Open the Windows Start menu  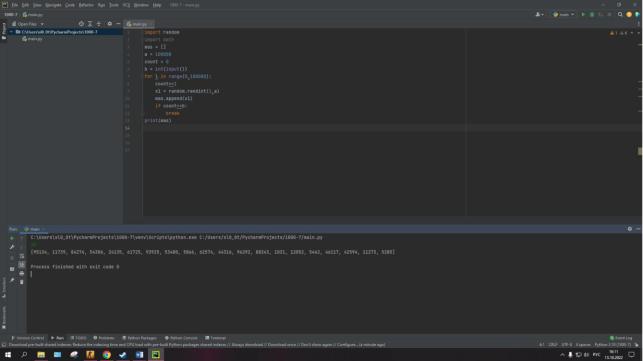[x=8, y=354]
